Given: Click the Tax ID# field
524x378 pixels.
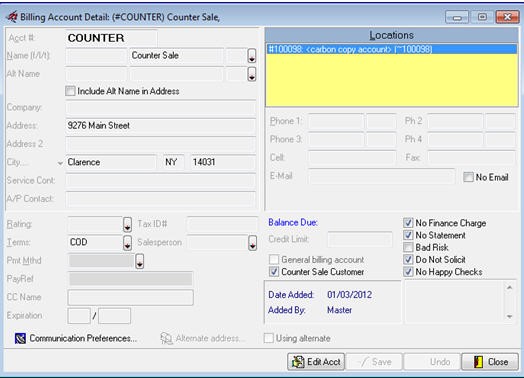Looking at the screenshot, I should coord(222,224).
